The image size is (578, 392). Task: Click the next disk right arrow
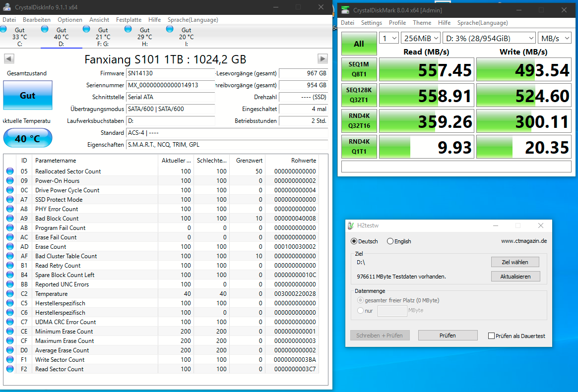(322, 59)
